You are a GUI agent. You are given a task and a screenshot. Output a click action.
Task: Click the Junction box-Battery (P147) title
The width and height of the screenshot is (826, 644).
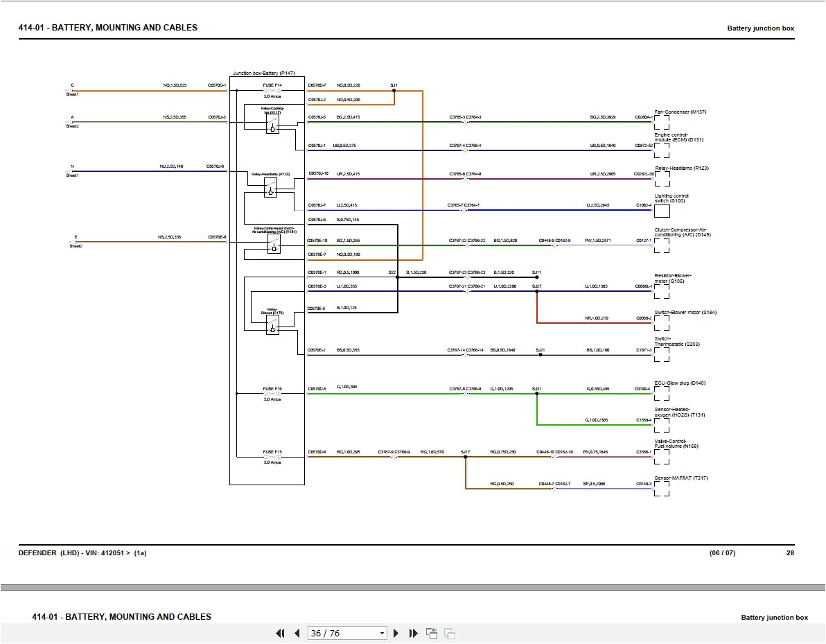coord(264,73)
